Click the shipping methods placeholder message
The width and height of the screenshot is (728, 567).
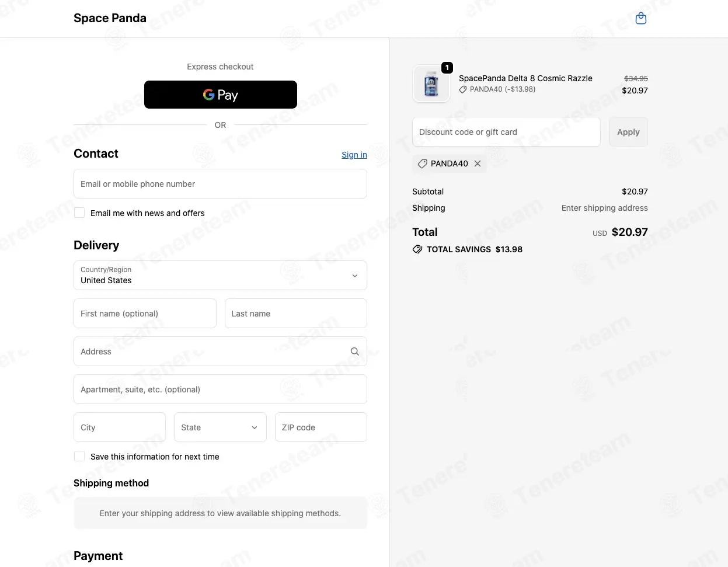coord(220,513)
